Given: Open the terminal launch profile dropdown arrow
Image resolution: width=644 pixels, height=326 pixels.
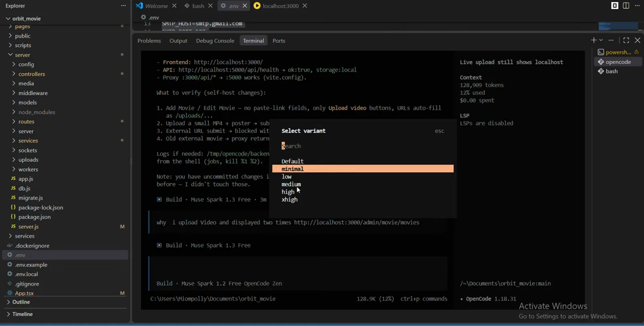Looking at the screenshot, I should (x=601, y=40).
